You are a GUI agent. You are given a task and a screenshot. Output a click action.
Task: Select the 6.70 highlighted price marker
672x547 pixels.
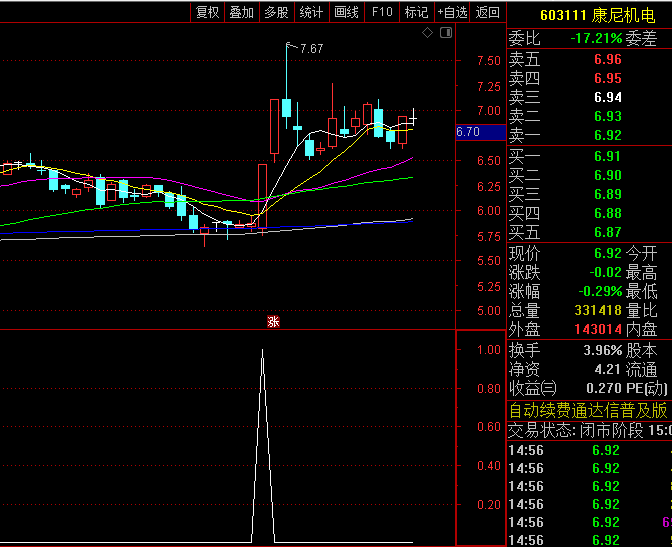point(480,132)
